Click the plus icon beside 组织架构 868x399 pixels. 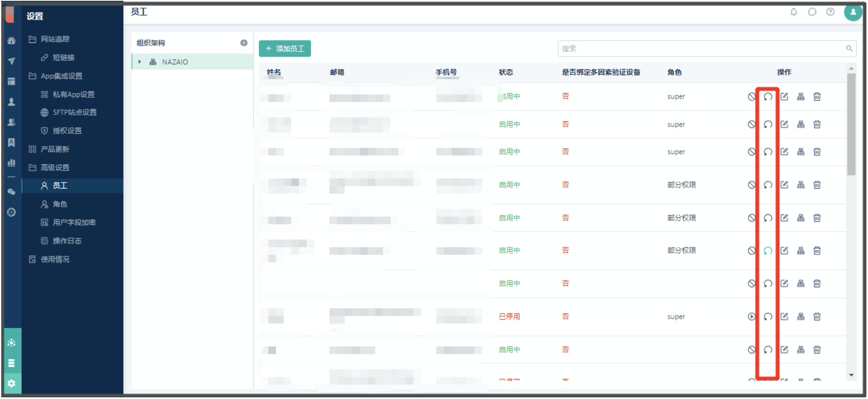(244, 43)
